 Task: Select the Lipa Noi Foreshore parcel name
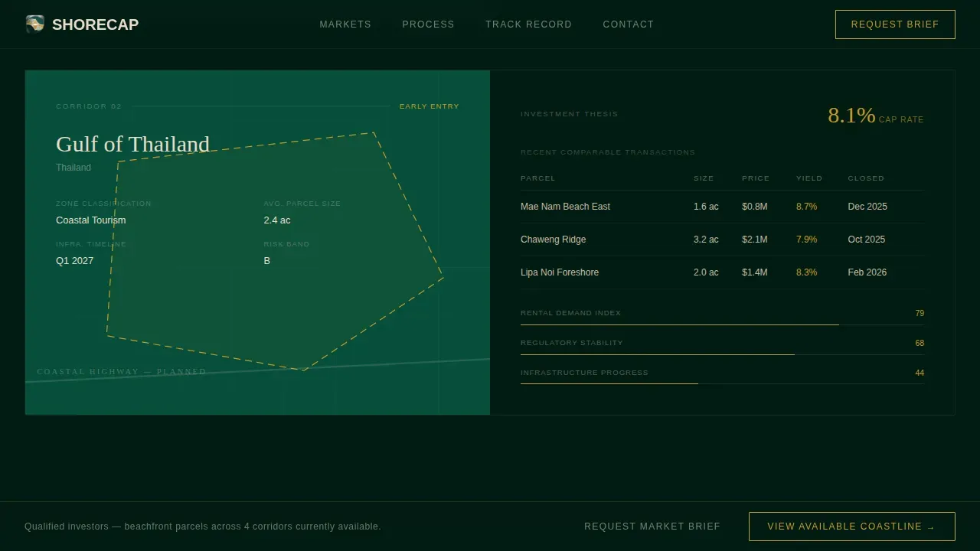[560, 272]
